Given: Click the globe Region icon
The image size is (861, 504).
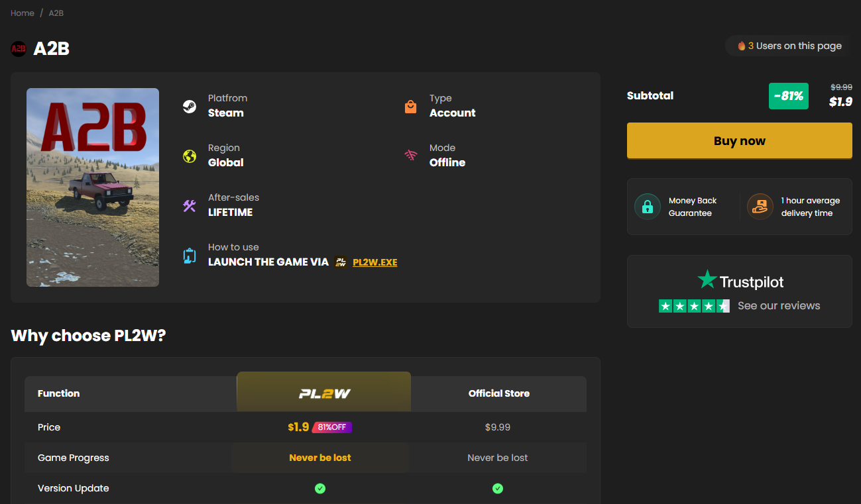Looking at the screenshot, I should pos(190,156).
